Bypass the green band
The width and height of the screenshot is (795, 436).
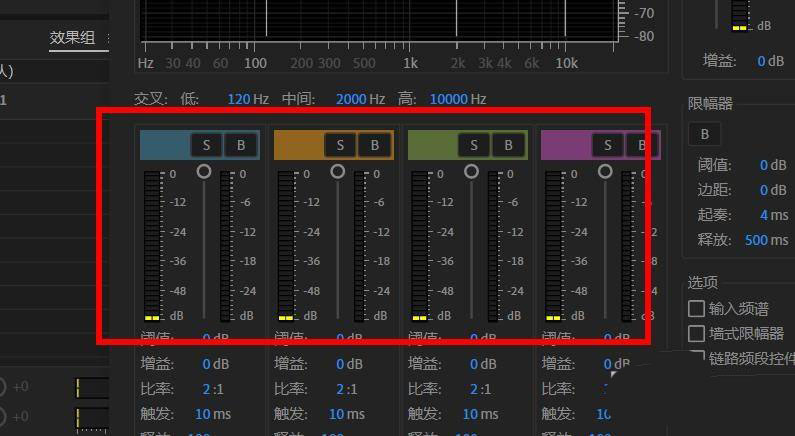point(508,145)
